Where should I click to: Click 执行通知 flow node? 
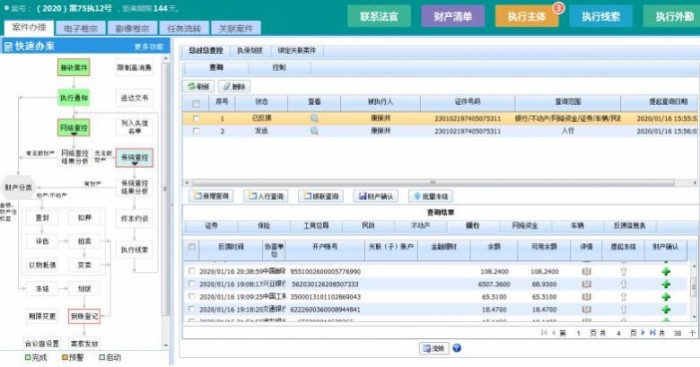coord(74,98)
